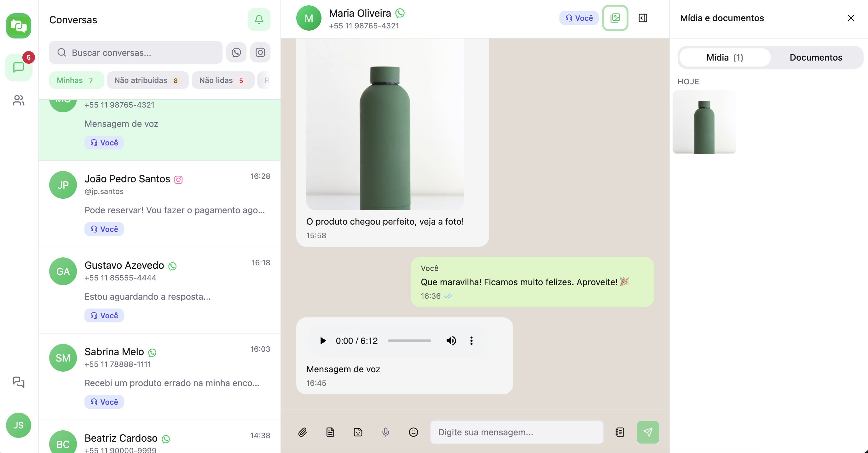Open João Pedro Santos conversation
This screenshot has height=453, width=868.
click(x=160, y=204)
